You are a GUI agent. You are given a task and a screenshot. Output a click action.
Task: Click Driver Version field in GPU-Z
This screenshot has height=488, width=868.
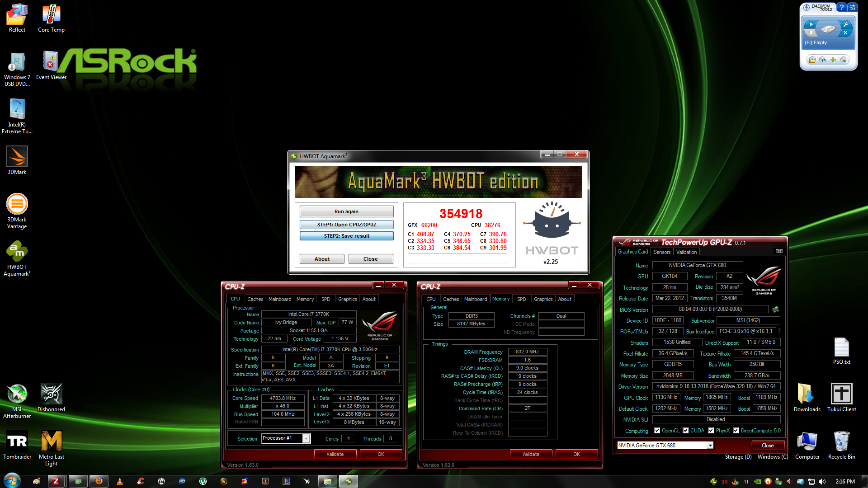716,386
